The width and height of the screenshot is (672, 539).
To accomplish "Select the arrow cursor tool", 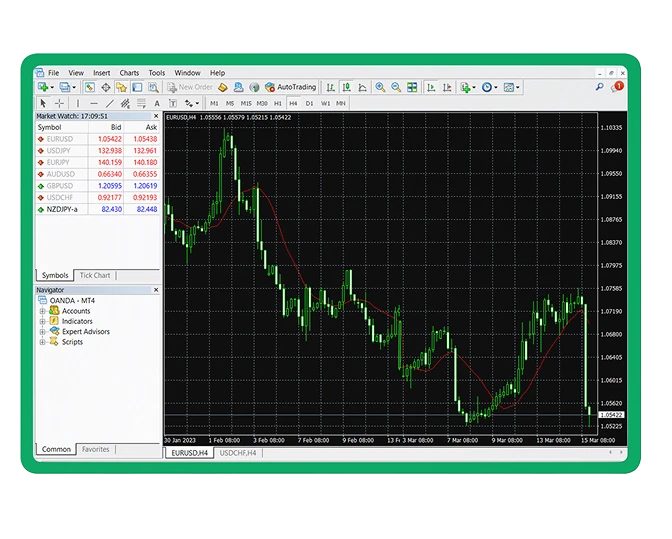I will [43, 103].
